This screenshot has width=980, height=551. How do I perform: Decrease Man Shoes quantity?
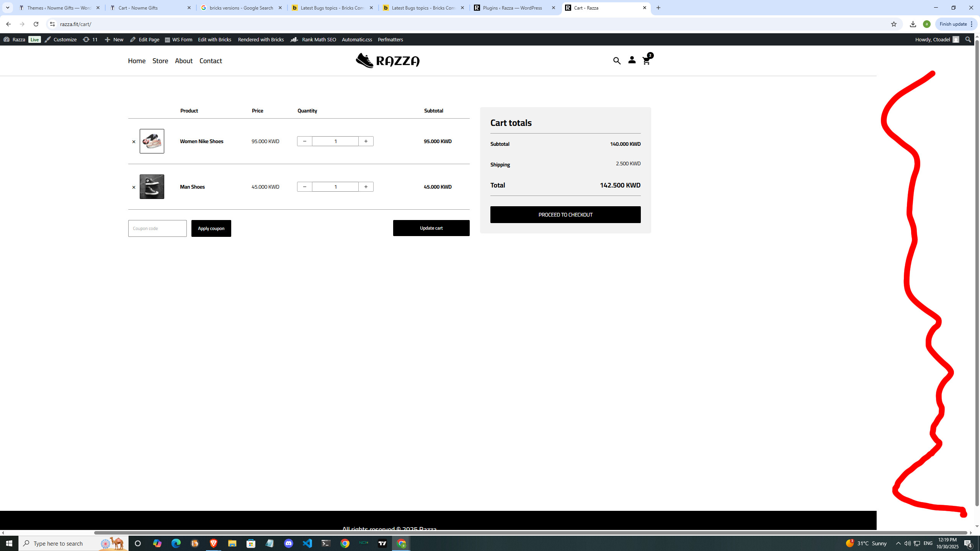coord(305,187)
